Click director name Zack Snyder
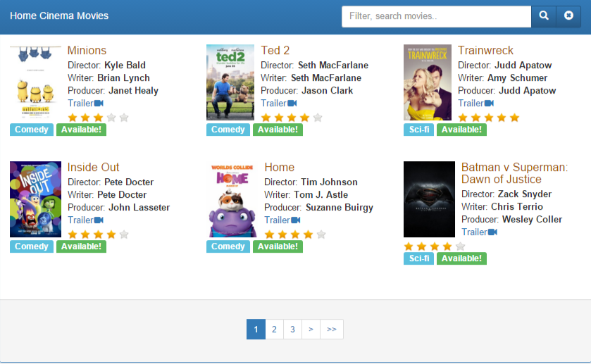 tap(525, 194)
